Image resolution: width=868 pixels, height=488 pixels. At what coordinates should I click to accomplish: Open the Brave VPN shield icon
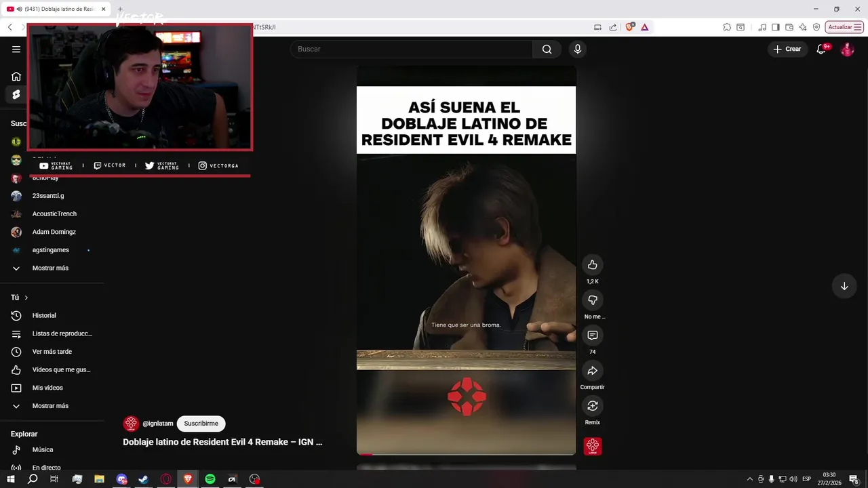tap(816, 27)
